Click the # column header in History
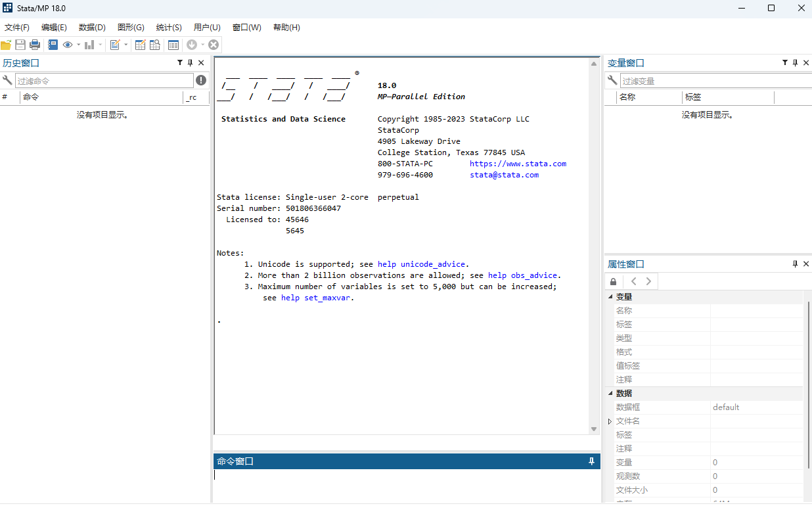Image resolution: width=812 pixels, height=506 pixels. [9, 97]
